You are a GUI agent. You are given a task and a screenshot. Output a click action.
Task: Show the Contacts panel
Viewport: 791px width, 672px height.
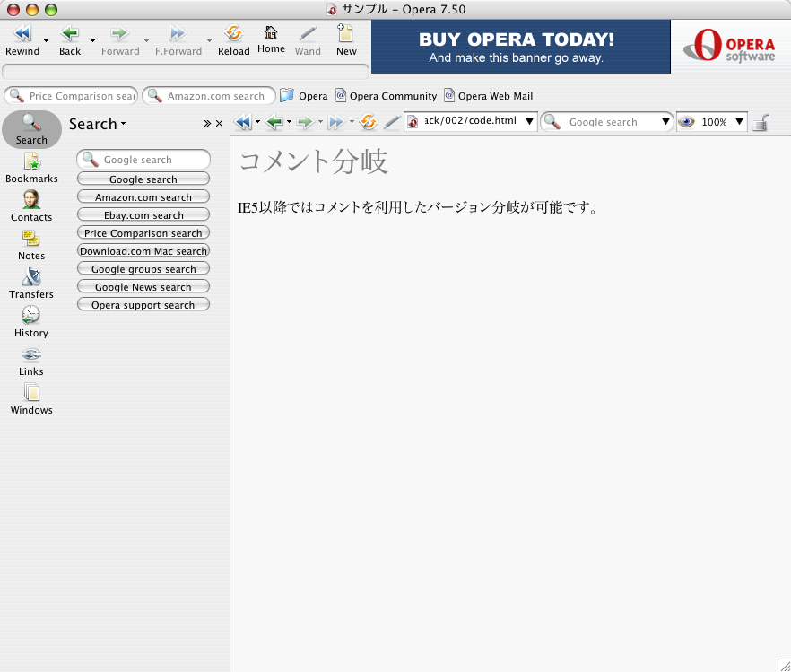coord(31,201)
